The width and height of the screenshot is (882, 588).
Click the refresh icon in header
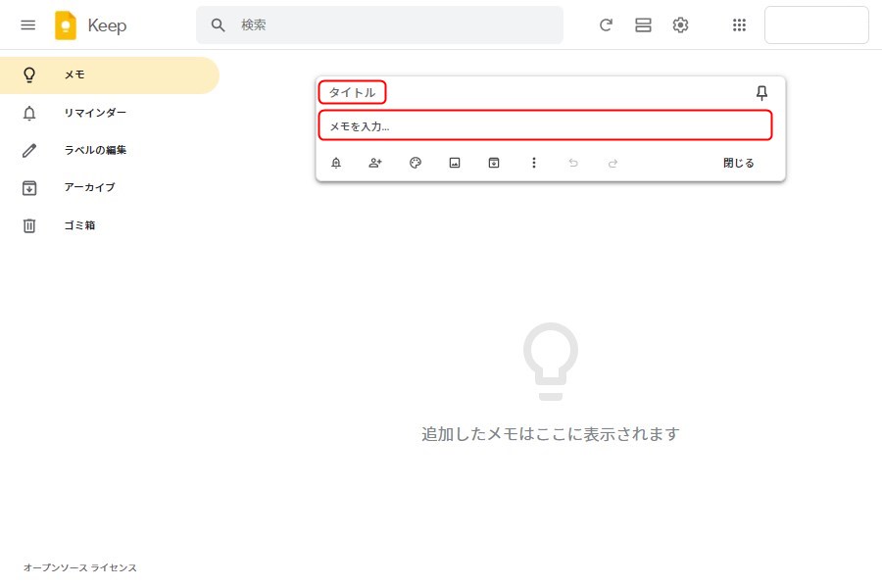(x=606, y=25)
